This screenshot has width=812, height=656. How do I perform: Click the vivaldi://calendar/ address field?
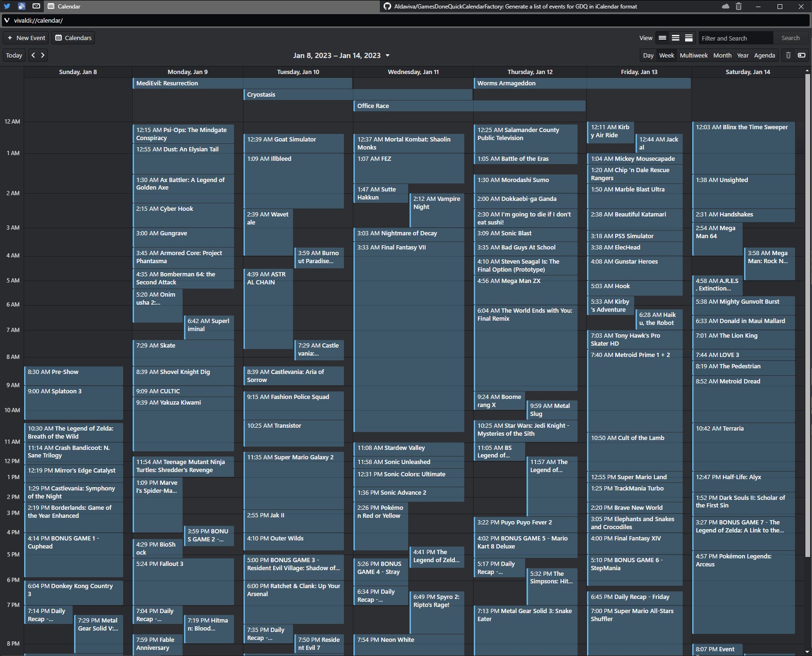pyautogui.click(x=406, y=20)
